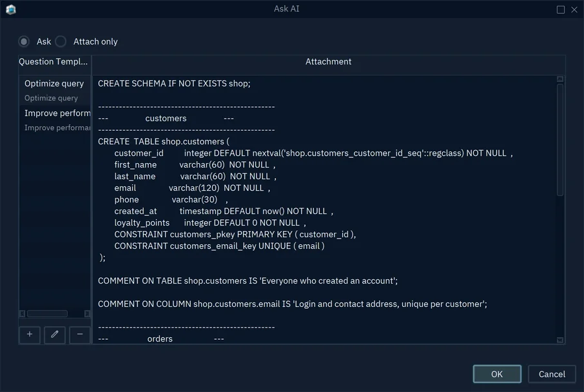The height and width of the screenshot is (392, 584).
Task: Click the customers section banner text
Action: click(x=166, y=119)
